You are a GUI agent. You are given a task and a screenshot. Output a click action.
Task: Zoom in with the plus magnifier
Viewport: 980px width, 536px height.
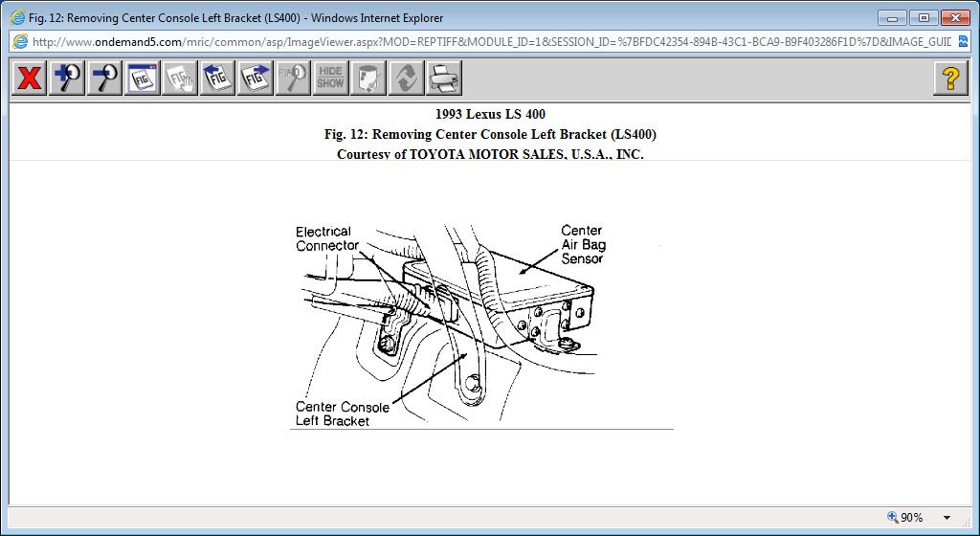67,78
